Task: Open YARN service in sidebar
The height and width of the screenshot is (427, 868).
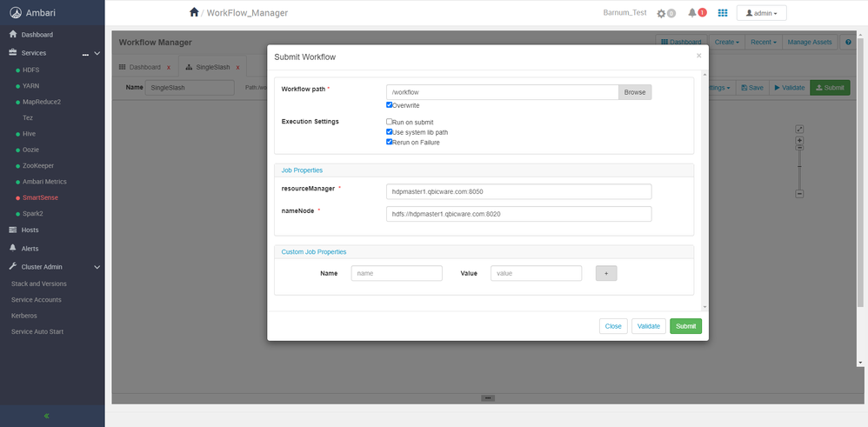Action: (x=30, y=86)
